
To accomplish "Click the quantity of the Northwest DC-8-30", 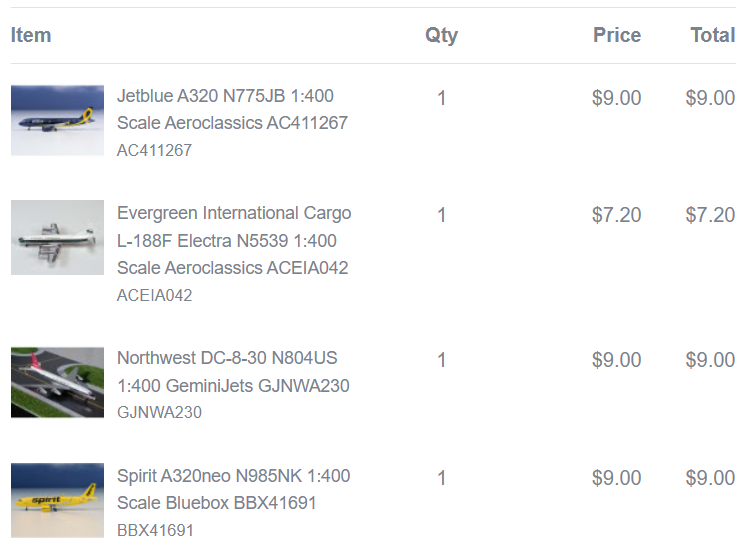I will tap(442, 360).
